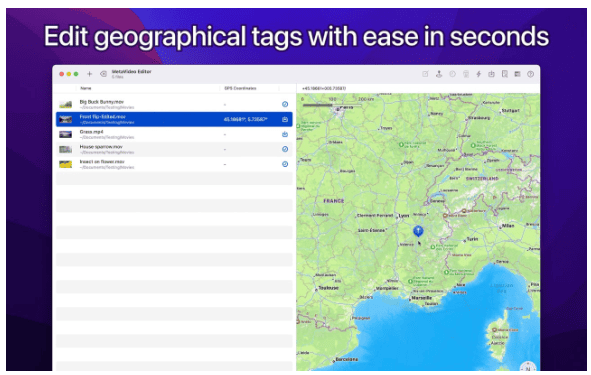
Task: Click the Clermont-Ferrand label on the map
Action: pyautogui.click(x=375, y=216)
